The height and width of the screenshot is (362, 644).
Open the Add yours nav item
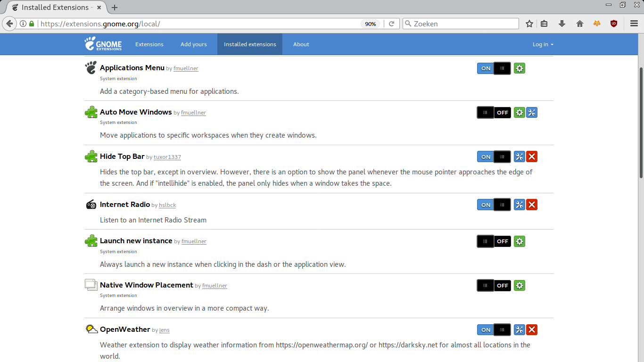tap(194, 44)
